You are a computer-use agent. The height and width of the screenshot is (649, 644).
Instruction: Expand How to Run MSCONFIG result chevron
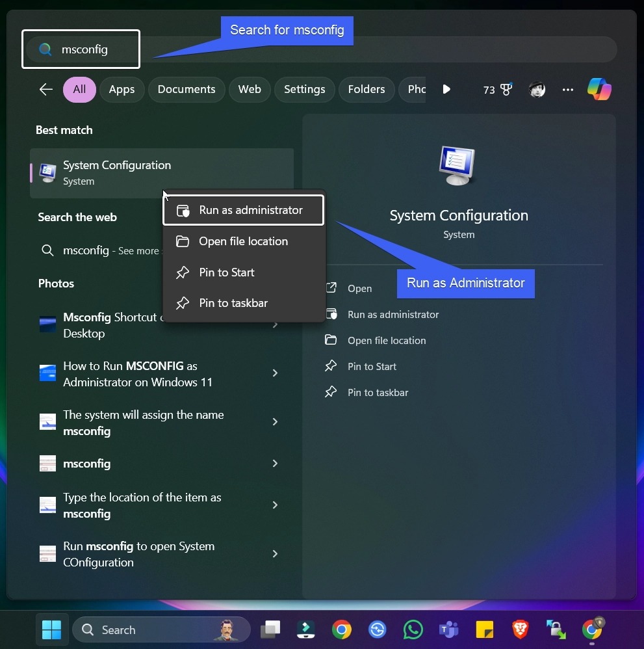[275, 373]
